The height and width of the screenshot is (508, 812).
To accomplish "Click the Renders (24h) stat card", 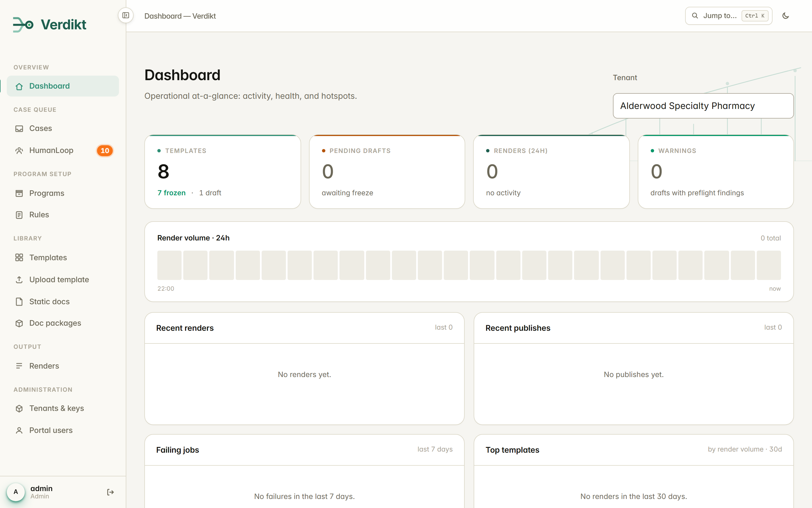I will [551, 172].
